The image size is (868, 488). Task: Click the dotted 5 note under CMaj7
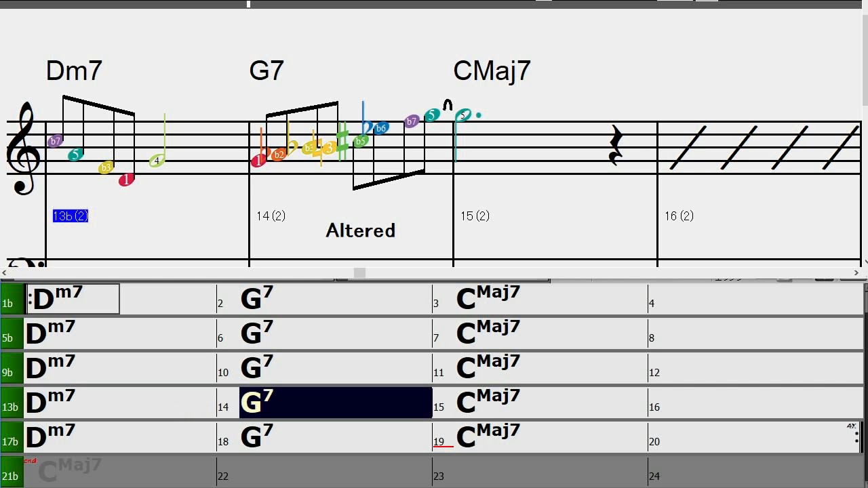(x=463, y=115)
